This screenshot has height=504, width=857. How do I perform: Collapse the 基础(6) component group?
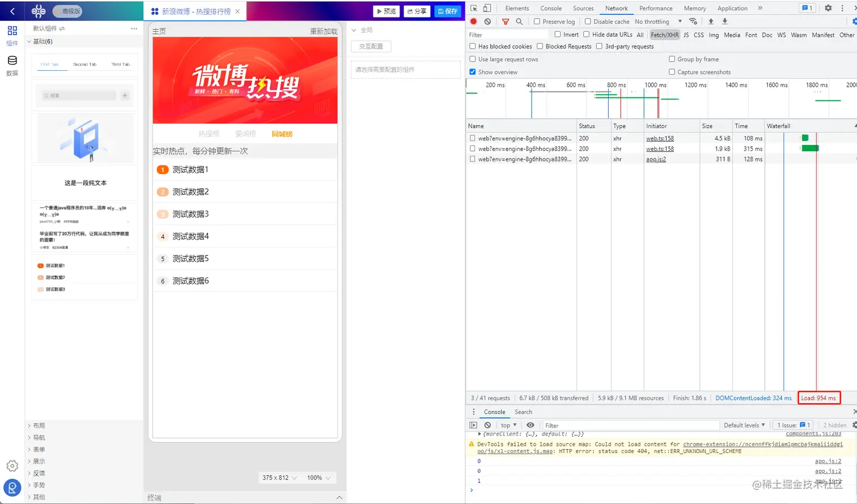(x=40, y=41)
